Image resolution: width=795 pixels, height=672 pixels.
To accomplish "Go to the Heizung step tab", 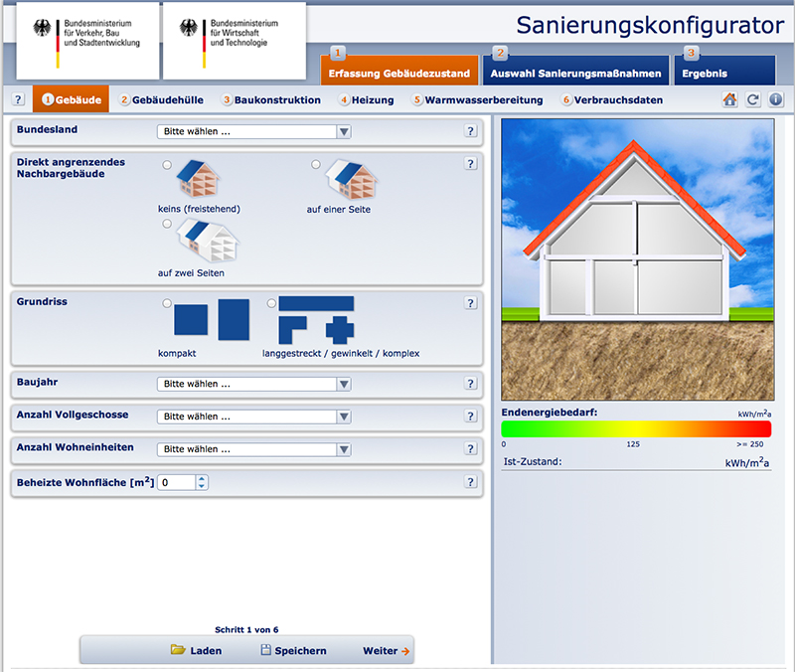I will coord(367,99).
